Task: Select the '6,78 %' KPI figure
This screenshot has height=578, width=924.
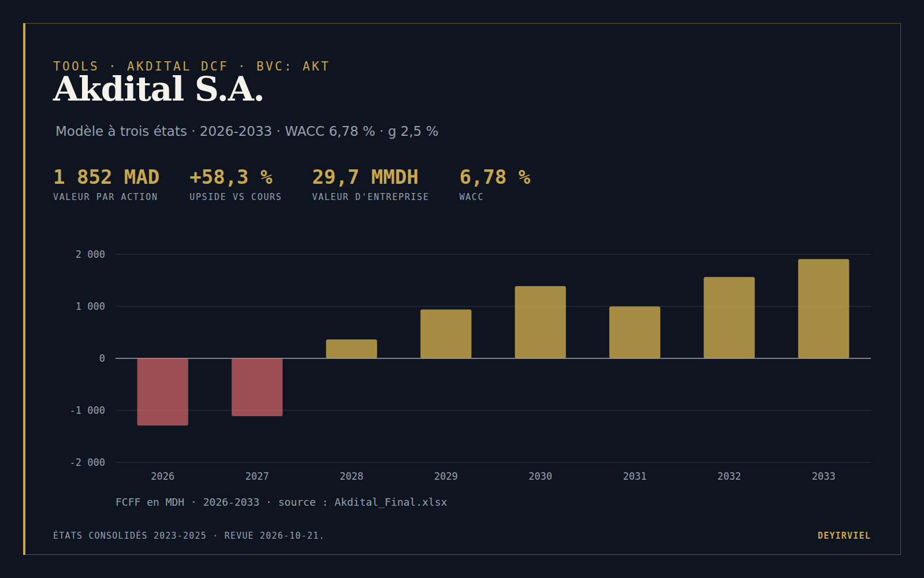Action: (x=495, y=177)
